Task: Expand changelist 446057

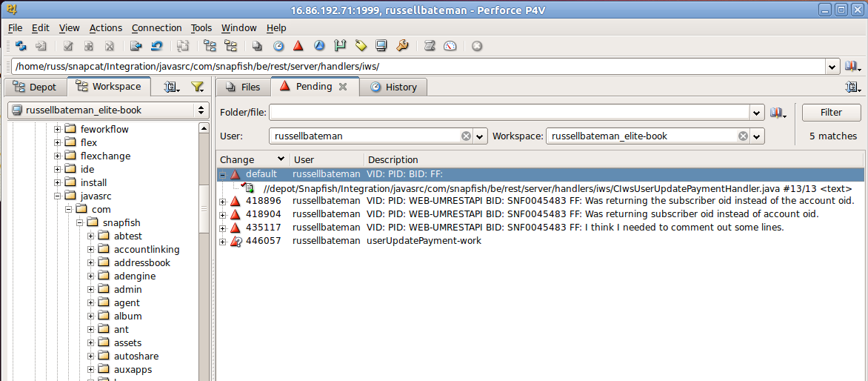Action: [223, 242]
